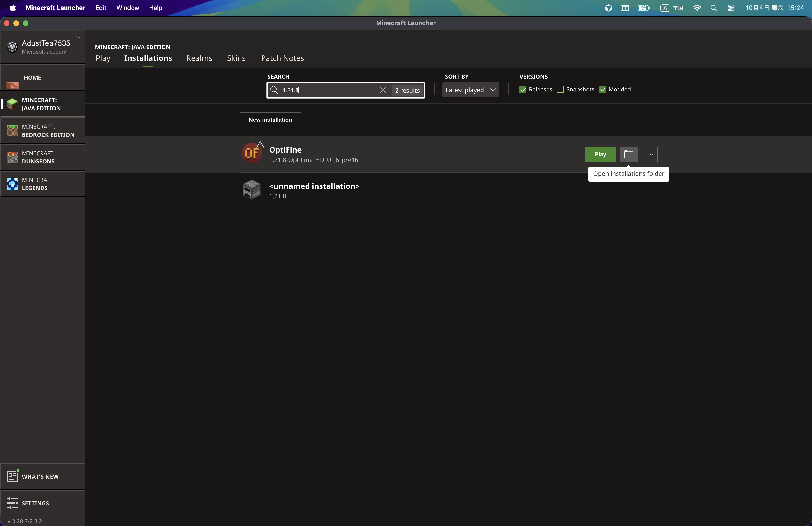Image resolution: width=812 pixels, height=526 pixels.
Task: Enable the Snapshots checkbox
Action: pos(560,89)
